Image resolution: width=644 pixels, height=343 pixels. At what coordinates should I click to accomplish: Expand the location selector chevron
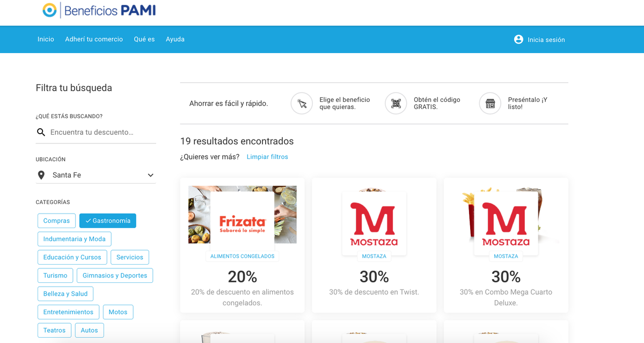click(150, 174)
